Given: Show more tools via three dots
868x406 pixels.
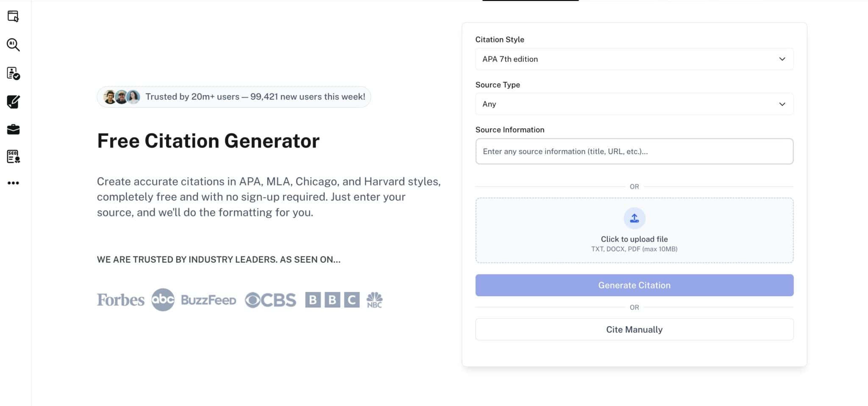Looking at the screenshot, I should click(x=13, y=183).
